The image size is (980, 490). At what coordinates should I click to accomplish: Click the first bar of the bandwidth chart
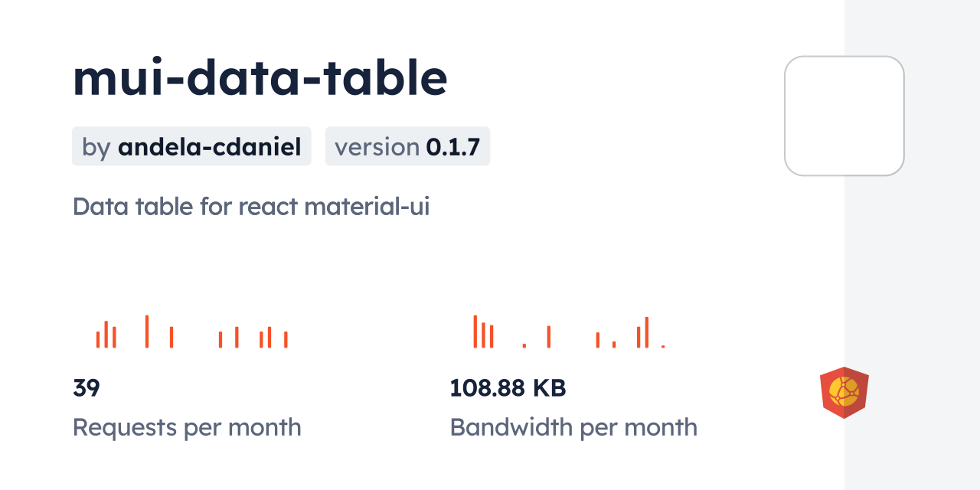point(475,332)
